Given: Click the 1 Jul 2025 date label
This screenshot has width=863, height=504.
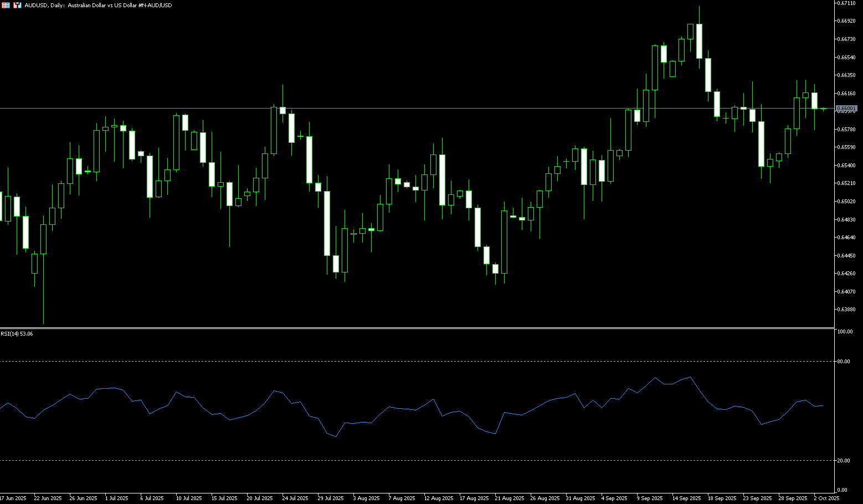Looking at the screenshot, I should pos(116,498).
